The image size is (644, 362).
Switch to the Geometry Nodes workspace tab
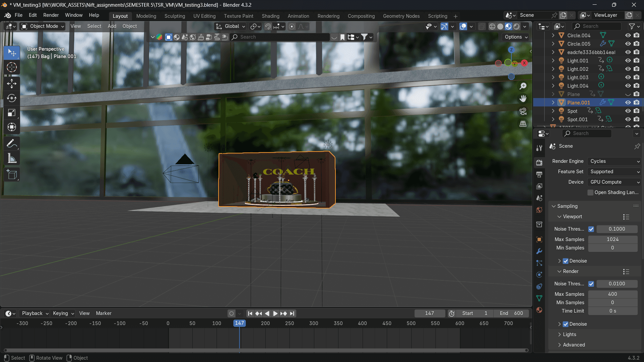[401, 16]
